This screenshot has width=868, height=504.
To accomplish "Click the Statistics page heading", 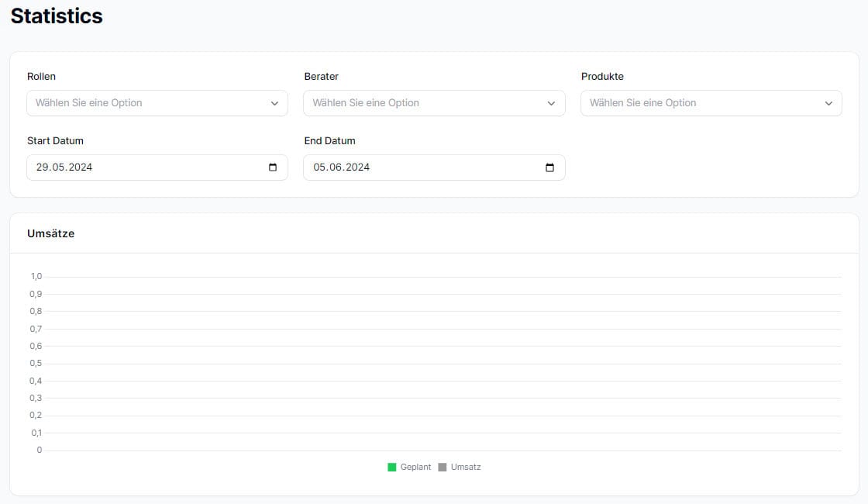I will click(x=57, y=16).
